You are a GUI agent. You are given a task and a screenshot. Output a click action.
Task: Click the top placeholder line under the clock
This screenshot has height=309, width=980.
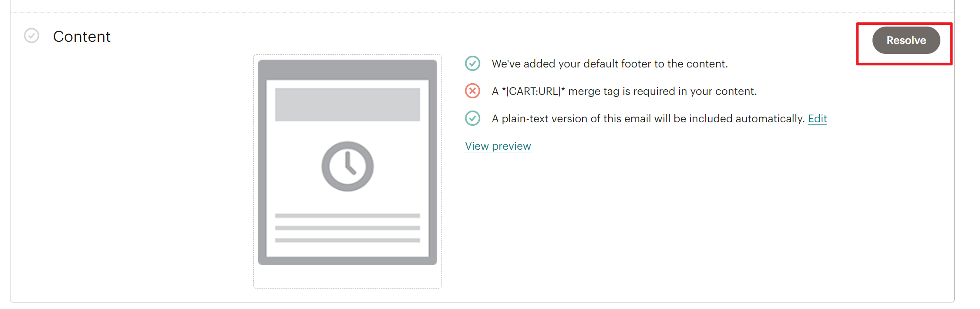click(x=347, y=215)
